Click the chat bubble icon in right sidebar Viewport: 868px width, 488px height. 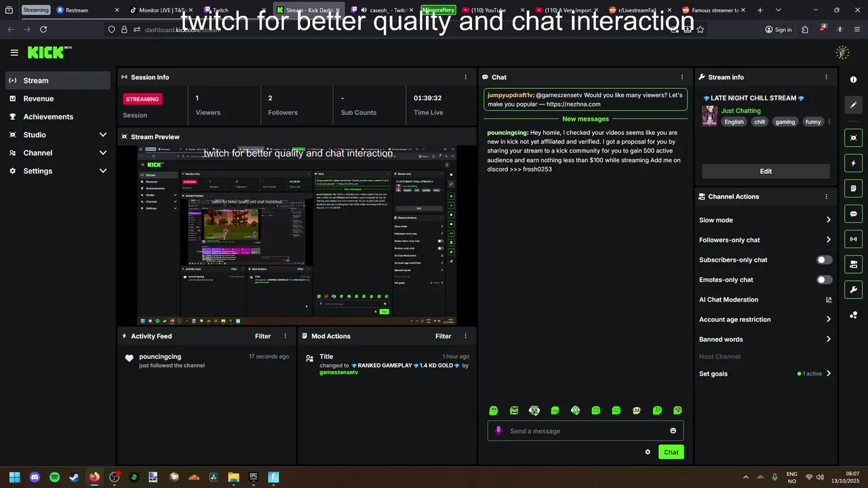click(x=853, y=213)
